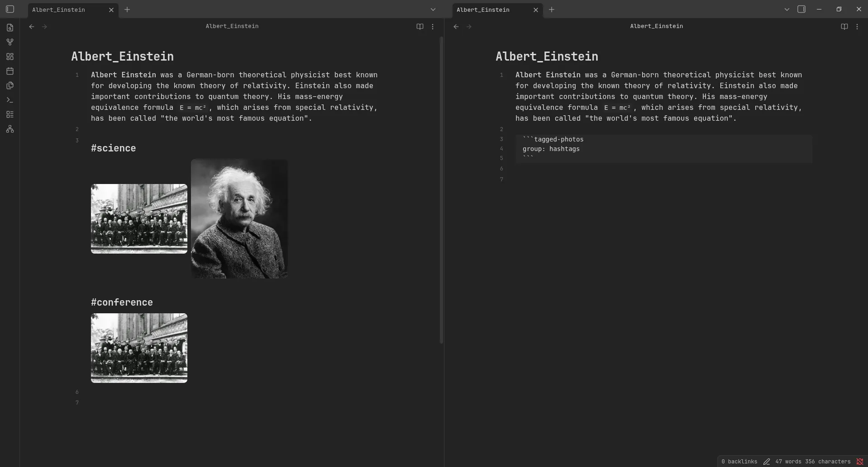
Task: Click right pane header title Albert_Einstein
Action: click(x=657, y=26)
